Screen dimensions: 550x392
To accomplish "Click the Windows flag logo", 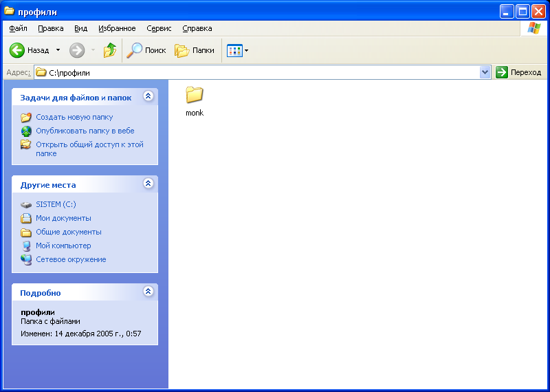I will click(534, 28).
